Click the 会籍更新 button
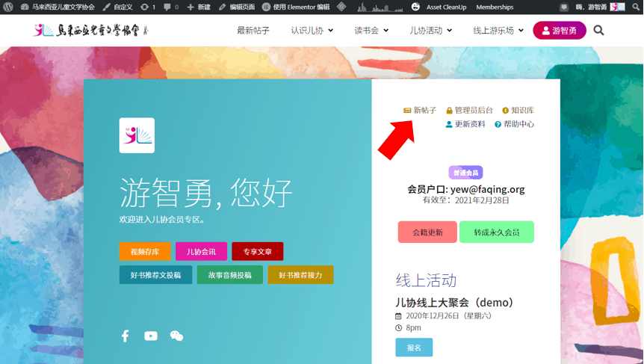 point(427,232)
